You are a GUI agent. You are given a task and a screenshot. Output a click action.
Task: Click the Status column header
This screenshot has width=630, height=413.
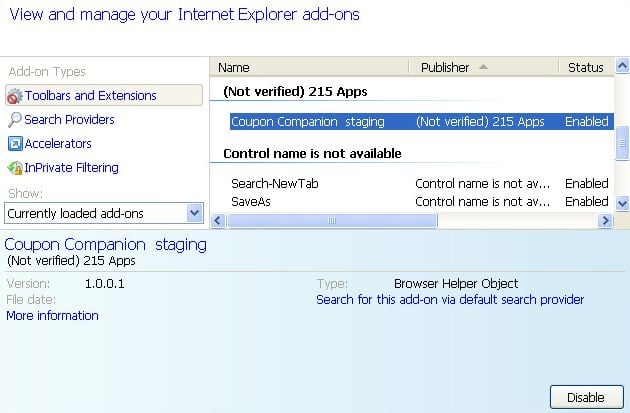tap(586, 67)
